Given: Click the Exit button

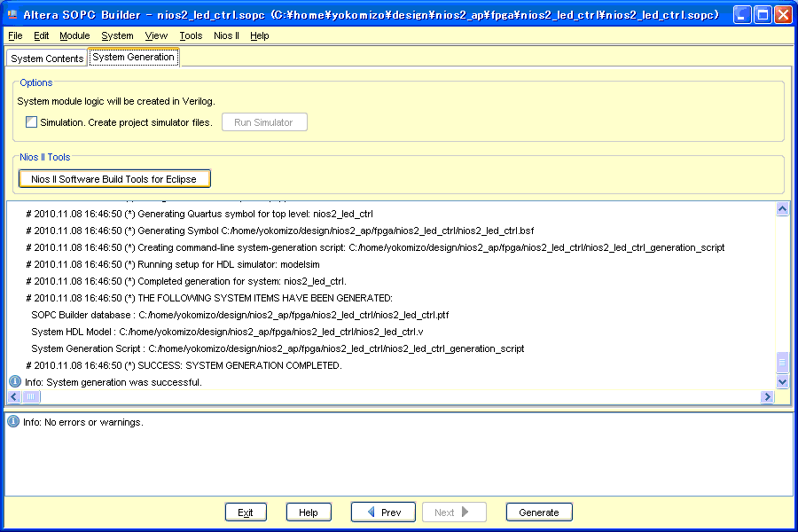Looking at the screenshot, I should pos(246,512).
